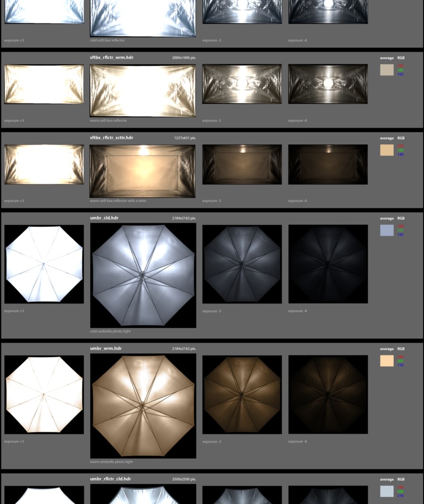
Task: Click the umbr_cld '2184x2162 pix.' label
Action: [x=184, y=218]
